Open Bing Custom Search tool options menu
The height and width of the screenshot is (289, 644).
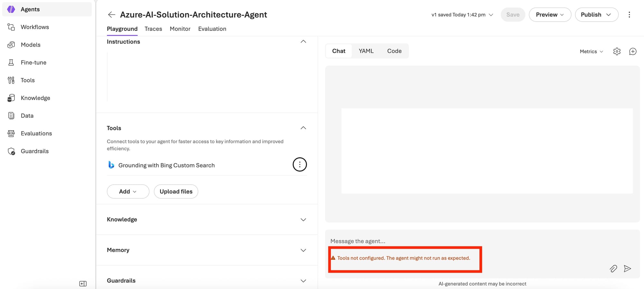pyautogui.click(x=299, y=165)
